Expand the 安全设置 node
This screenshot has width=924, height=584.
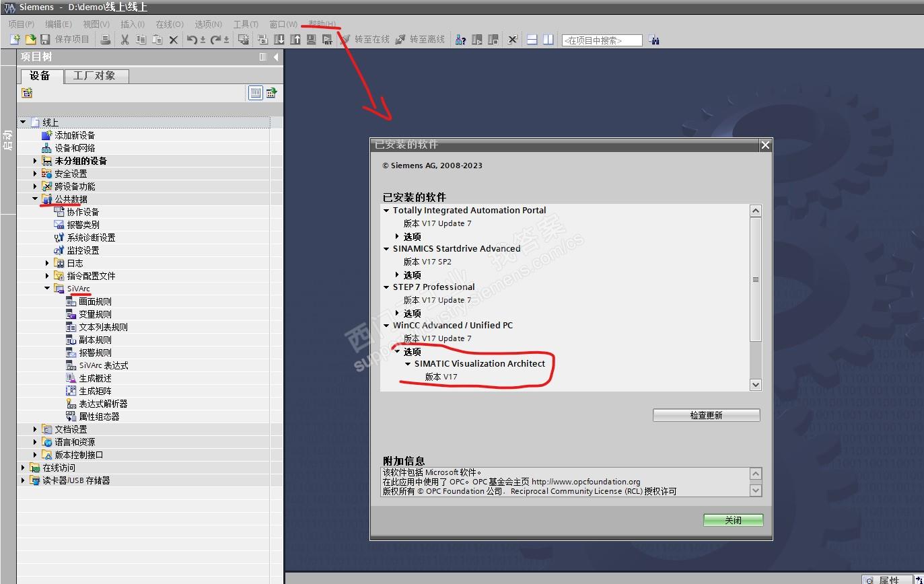[x=35, y=174]
